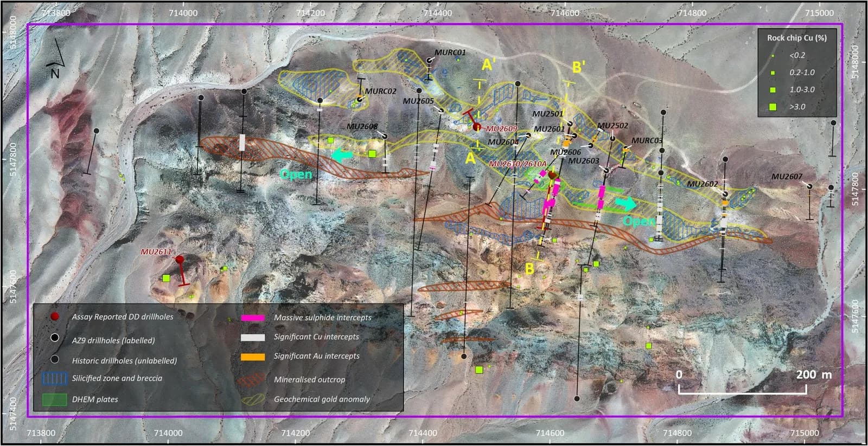The image size is (868, 446).
Task: Click the red Assay Reported DD drillholes legend dot
Action: (54, 316)
